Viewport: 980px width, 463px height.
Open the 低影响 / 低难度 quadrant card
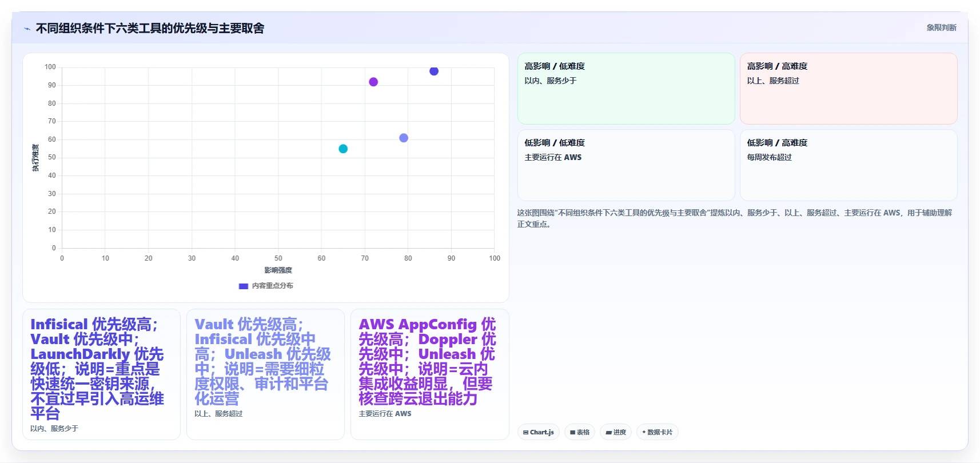click(x=626, y=165)
